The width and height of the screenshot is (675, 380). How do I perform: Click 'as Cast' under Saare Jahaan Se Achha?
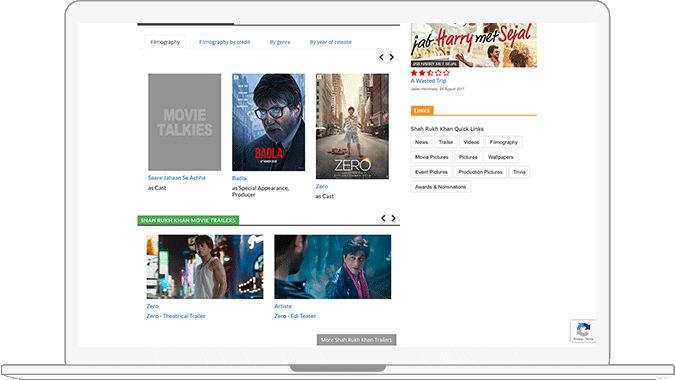click(157, 188)
